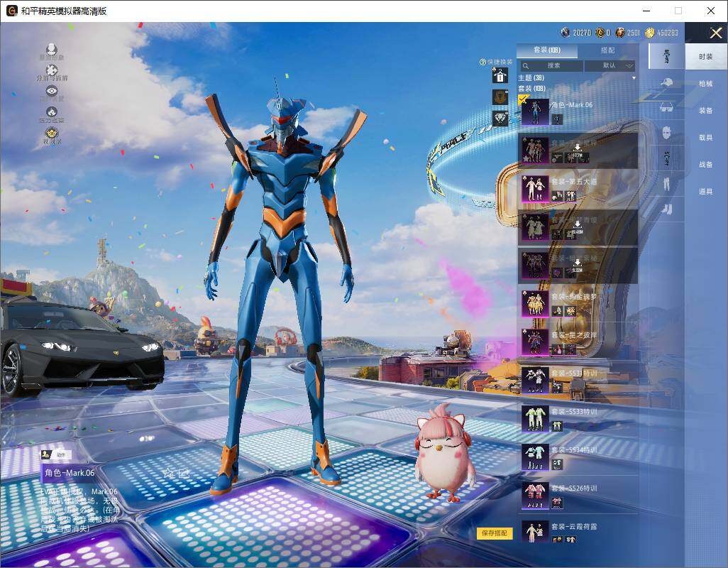Select the pants subcategory icon
The width and height of the screenshot is (728, 568).
[x=667, y=184]
